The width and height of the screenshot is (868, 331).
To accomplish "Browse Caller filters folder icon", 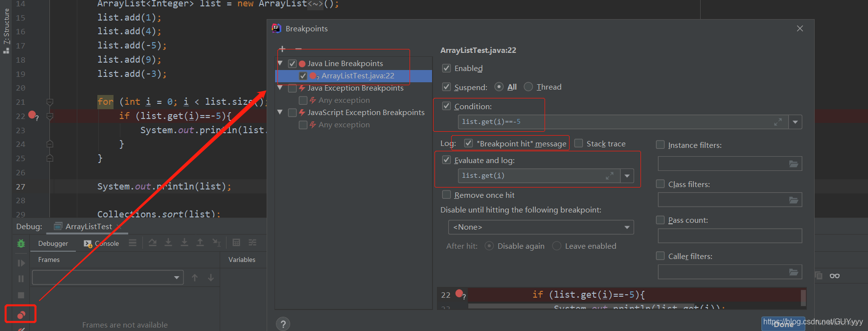I will 794,272.
